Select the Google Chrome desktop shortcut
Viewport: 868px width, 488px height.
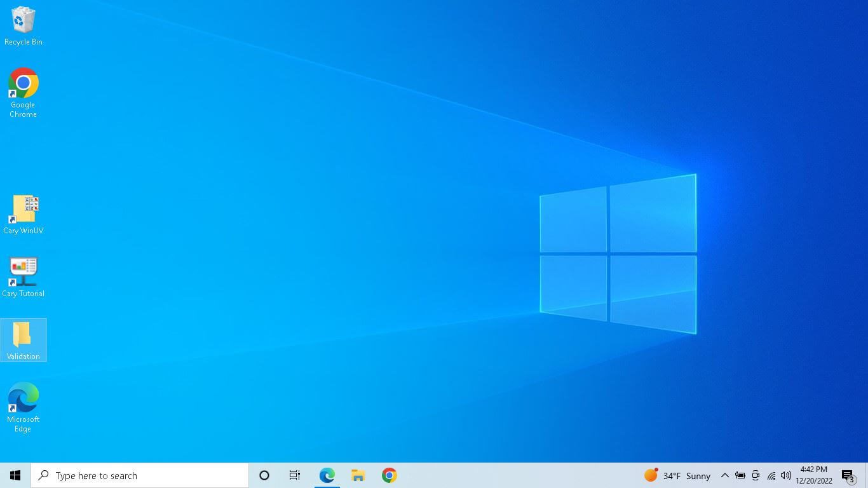pyautogui.click(x=24, y=91)
